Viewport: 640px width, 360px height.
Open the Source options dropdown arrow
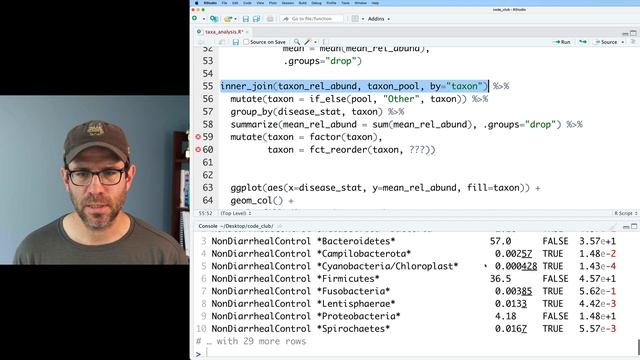[x=623, y=42]
